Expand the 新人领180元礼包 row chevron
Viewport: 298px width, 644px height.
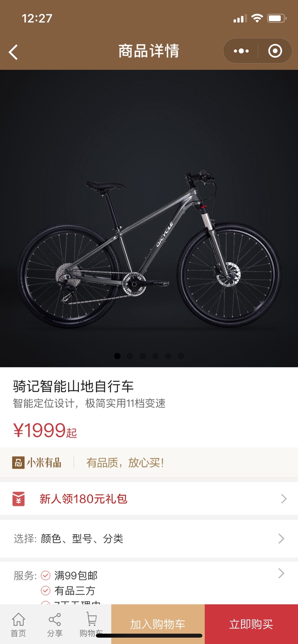tap(284, 499)
